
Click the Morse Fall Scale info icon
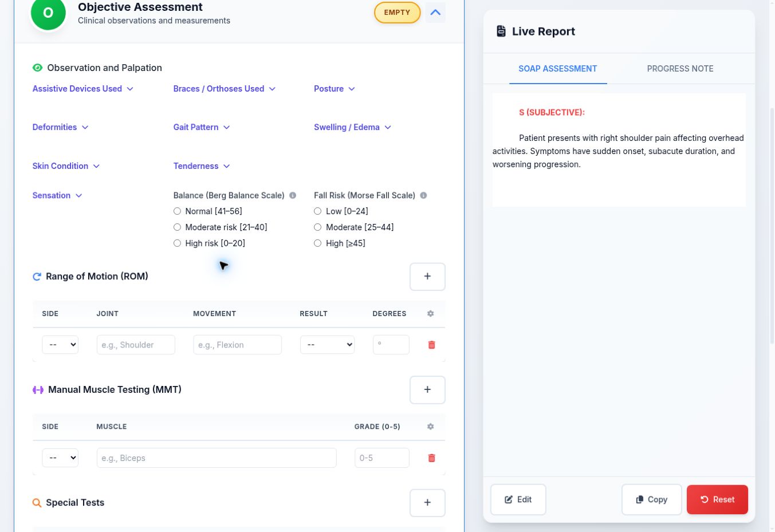(x=424, y=195)
